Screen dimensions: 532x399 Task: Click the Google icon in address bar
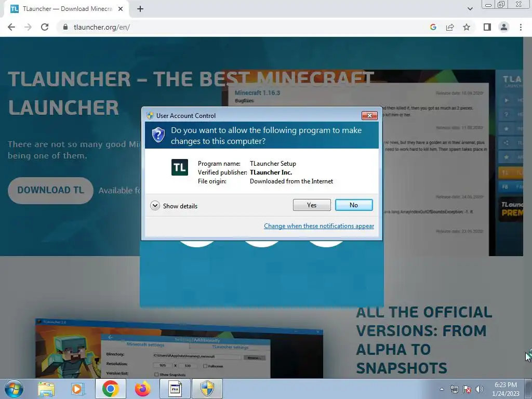click(433, 27)
